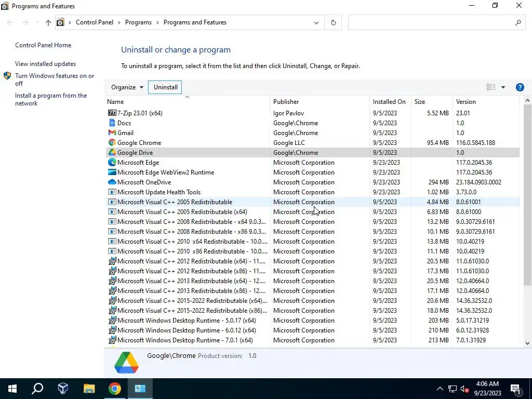Go to Programs breadcrumb
The image size is (532, 399).
[138, 22]
